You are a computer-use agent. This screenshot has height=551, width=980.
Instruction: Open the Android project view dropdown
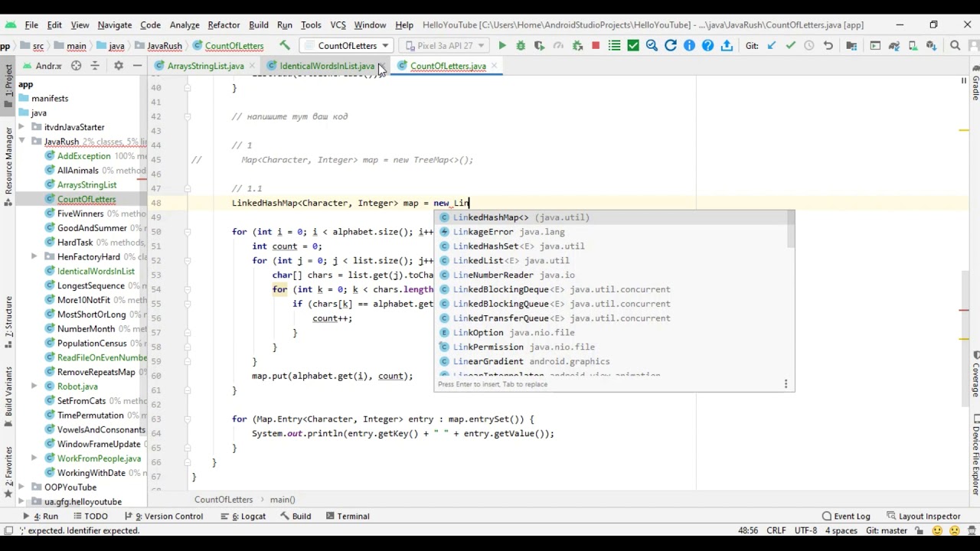[x=44, y=66]
